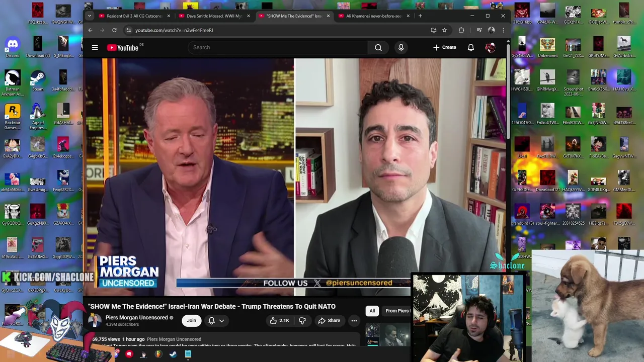Open Chrome tab search dropdown arrow
The image size is (644, 362).
pos(90,16)
